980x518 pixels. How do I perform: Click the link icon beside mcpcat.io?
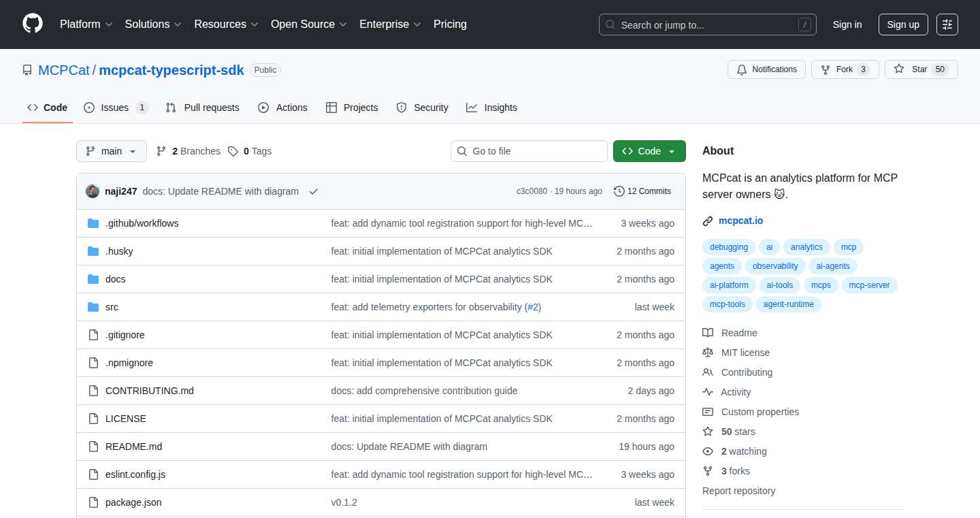pos(708,221)
